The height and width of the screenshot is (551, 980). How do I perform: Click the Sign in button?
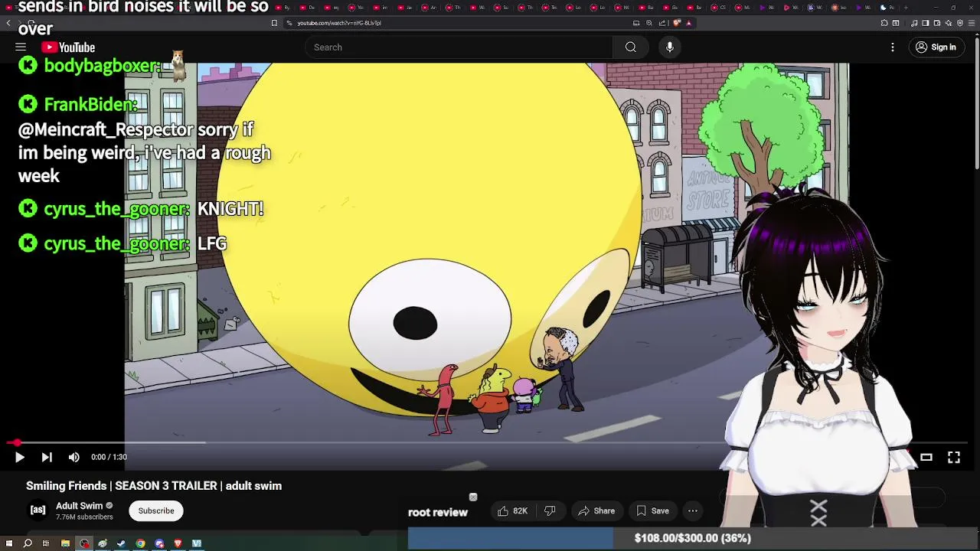pyautogui.click(x=936, y=47)
